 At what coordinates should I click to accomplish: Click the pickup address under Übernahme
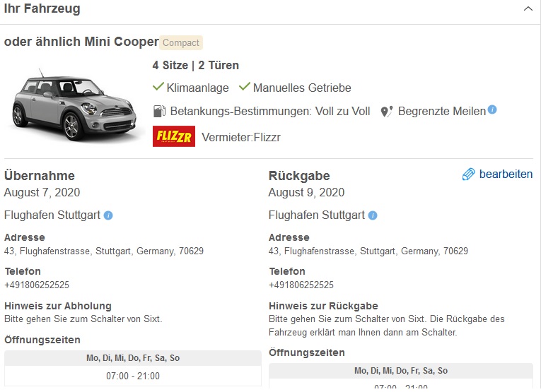tap(104, 251)
